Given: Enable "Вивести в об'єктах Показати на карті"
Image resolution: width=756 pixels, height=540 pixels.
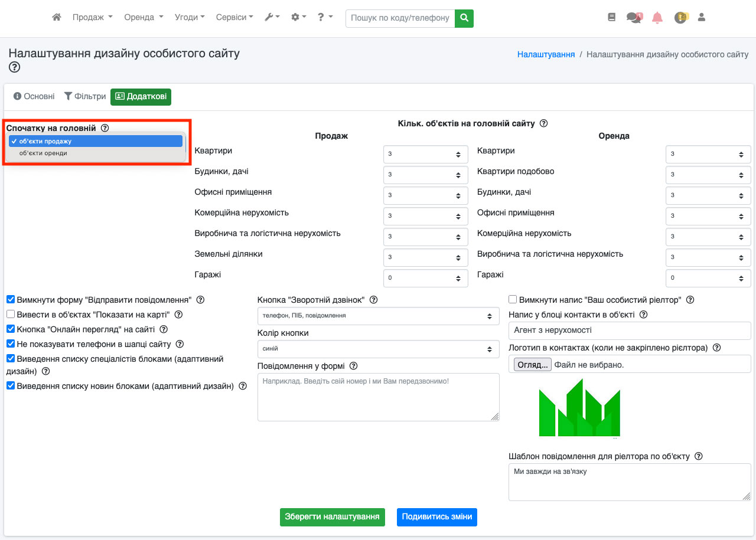Looking at the screenshot, I should pyautogui.click(x=11, y=315).
